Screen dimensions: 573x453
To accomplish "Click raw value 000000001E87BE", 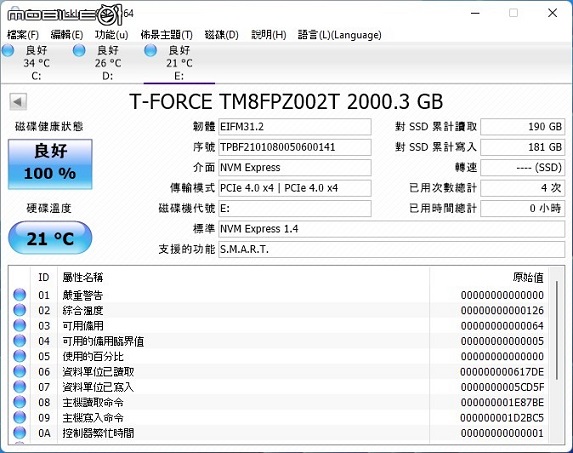I will tap(502, 403).
